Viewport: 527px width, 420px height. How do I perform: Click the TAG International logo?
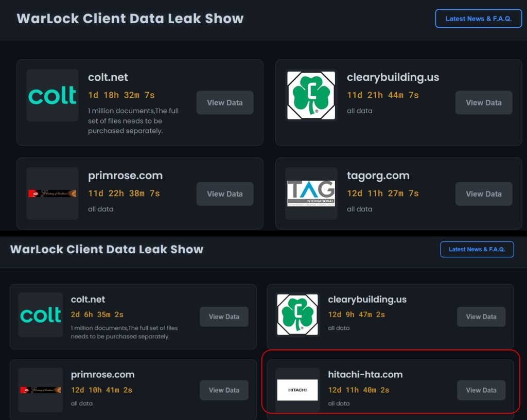(311, 194)
